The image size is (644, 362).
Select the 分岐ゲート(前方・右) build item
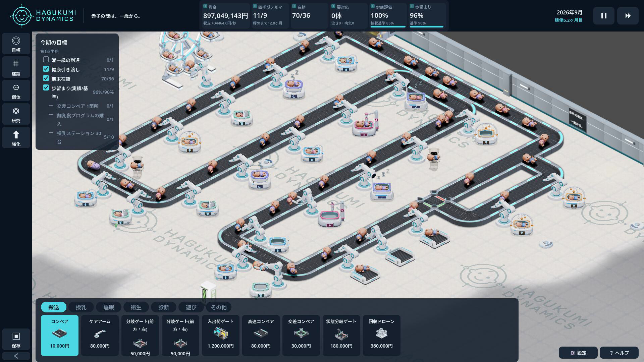(x=180, y=335)
